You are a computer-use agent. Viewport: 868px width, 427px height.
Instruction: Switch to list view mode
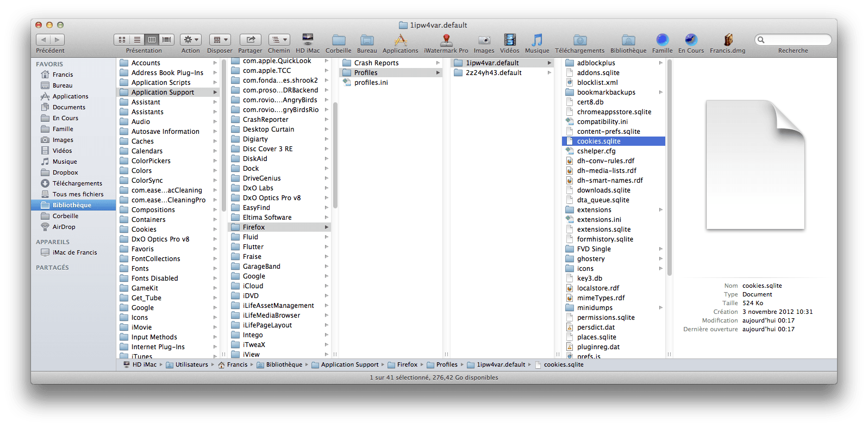point(137,40)
